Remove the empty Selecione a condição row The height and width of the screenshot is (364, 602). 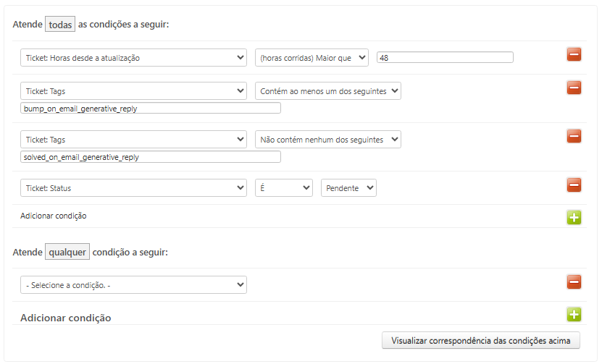click(x=574, y=282)
